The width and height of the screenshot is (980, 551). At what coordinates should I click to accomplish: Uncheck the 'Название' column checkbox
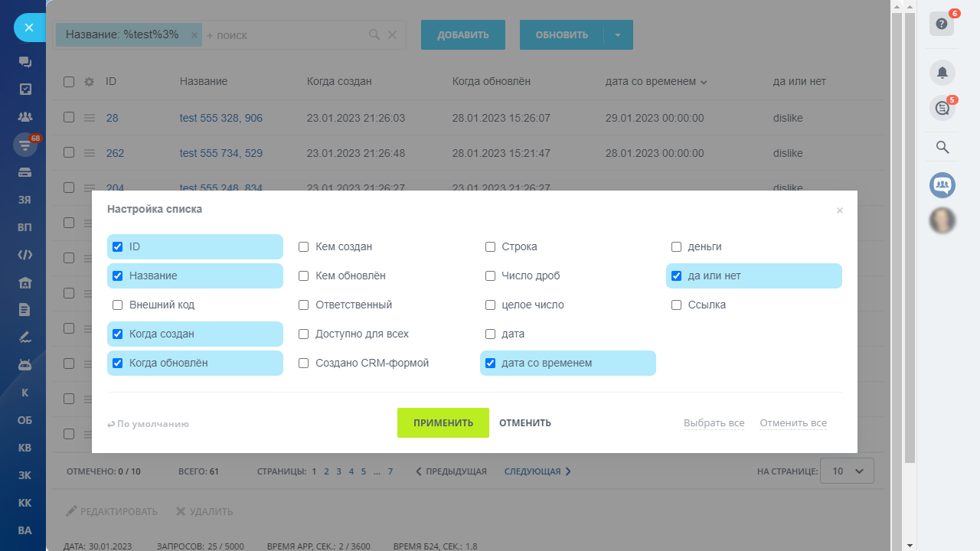118,276
